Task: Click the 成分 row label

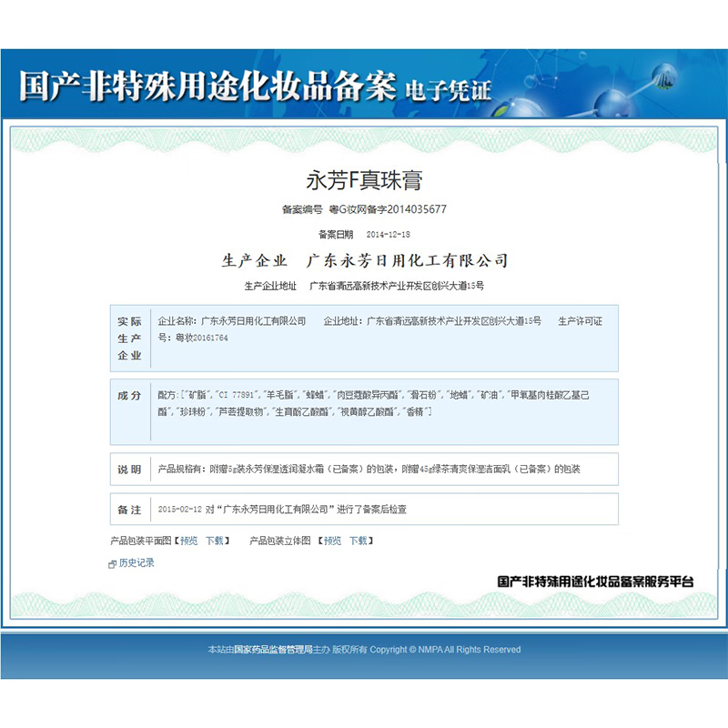Action: click(x=129, y=396)
